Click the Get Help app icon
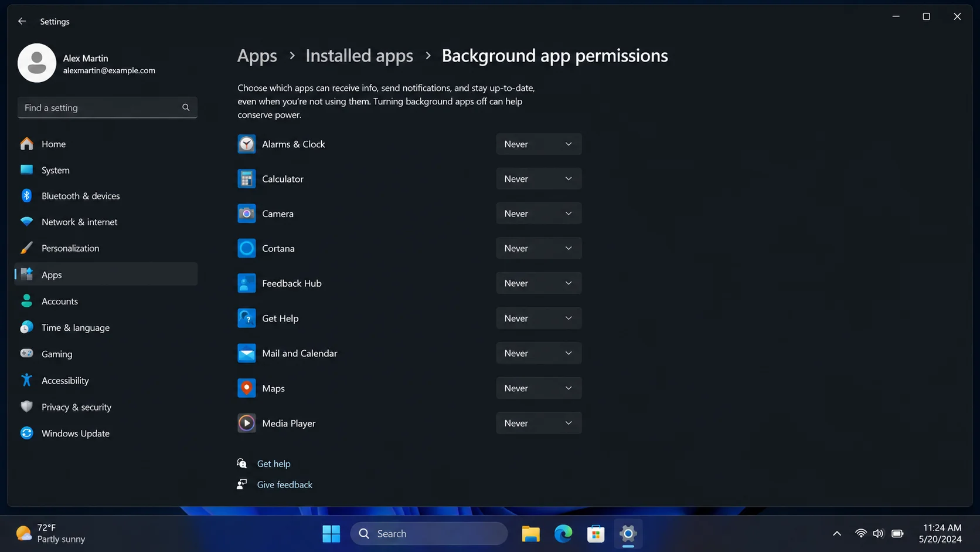 [246, 318]
